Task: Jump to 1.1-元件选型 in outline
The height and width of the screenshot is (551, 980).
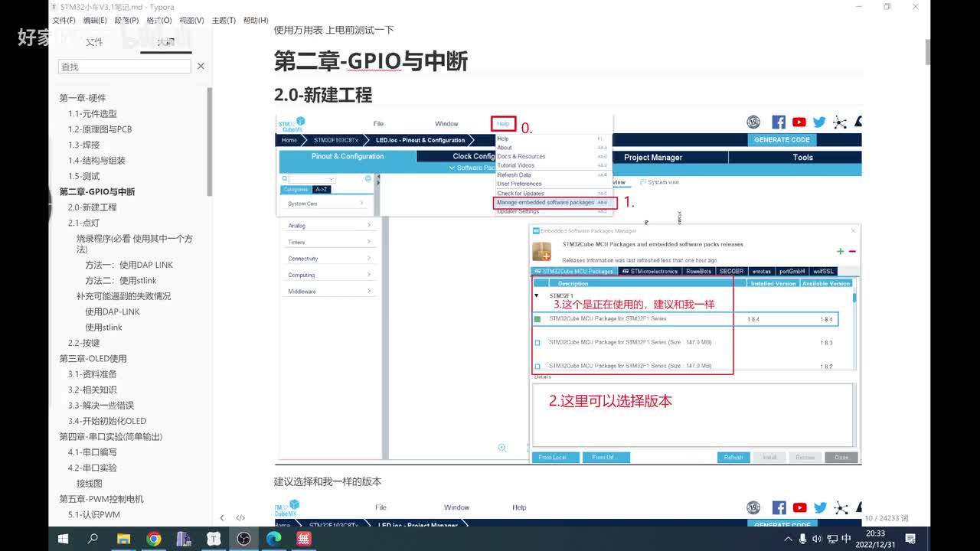Action: tap(93, 113)
